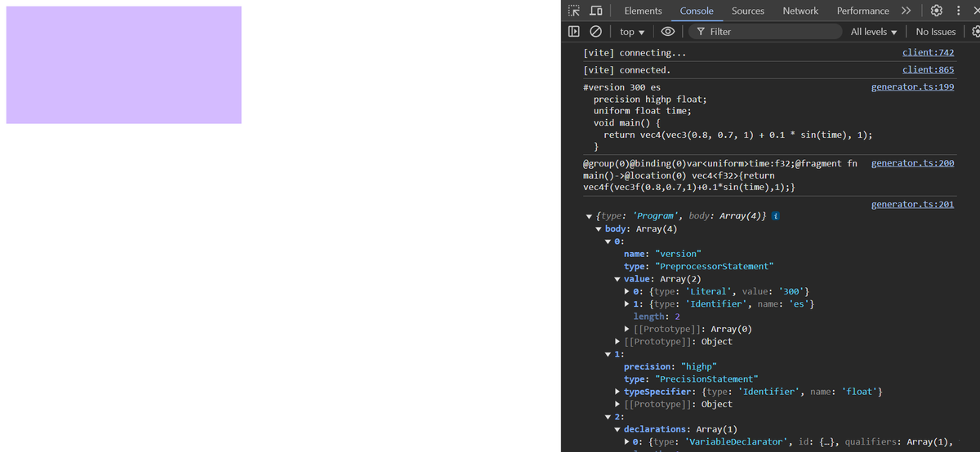The height and width of the screenshot is (452, 980).
Task: Switch to the Sources tab
Action: click(748, 11)
